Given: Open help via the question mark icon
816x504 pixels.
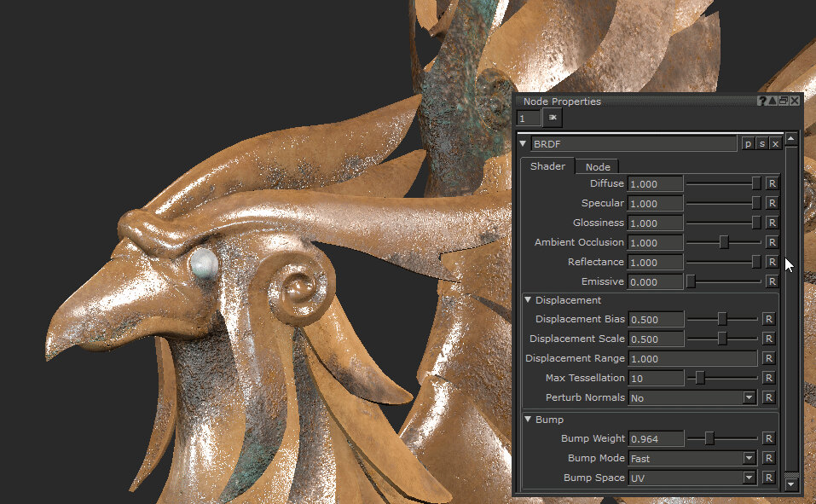Looking at the screenshot, I should click(x=762, y=101).
